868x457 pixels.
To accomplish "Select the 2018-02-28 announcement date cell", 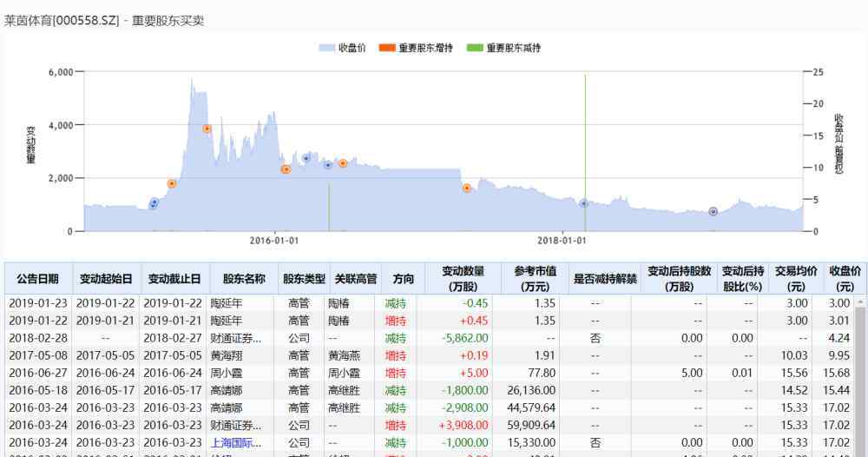I will pyautogui.click(x=38, y=338).
